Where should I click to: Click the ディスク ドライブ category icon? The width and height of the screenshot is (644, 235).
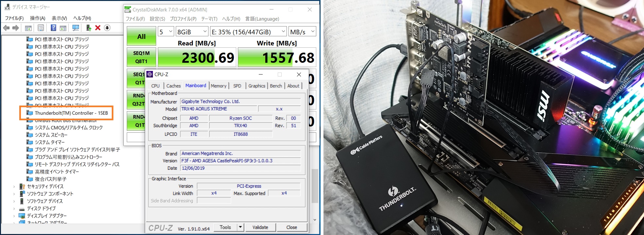[x=22, y=209]
